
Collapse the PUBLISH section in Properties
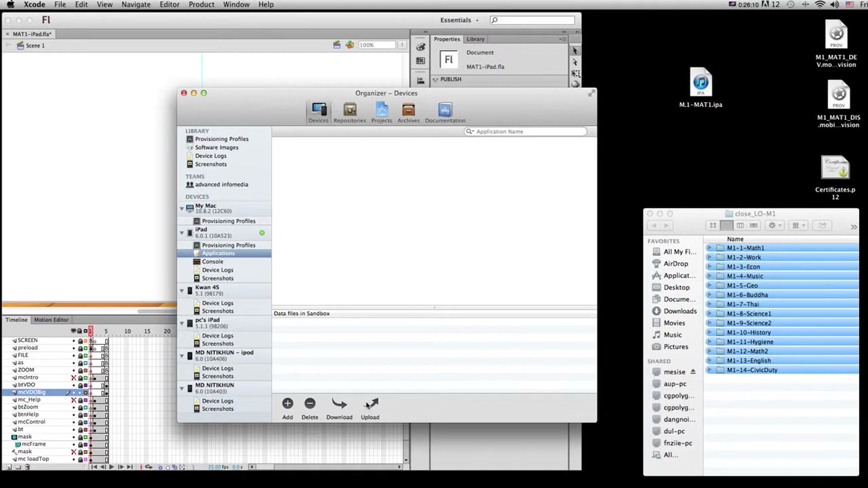click(x=435, y=79)
